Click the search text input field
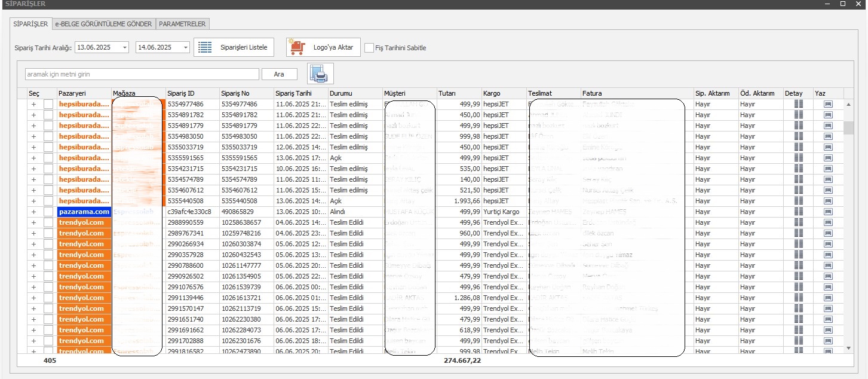The height and width of the screenshot is (379, 868). 142,74
